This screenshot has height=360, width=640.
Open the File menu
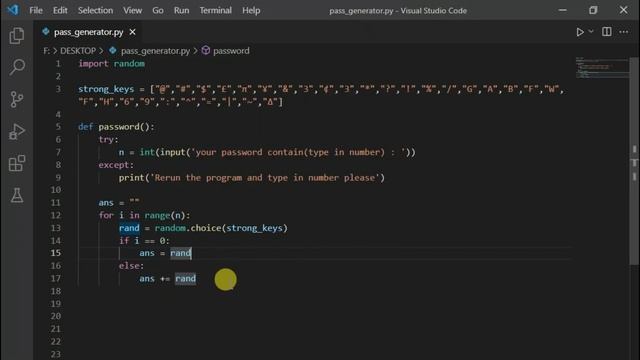tap(36, 10)
